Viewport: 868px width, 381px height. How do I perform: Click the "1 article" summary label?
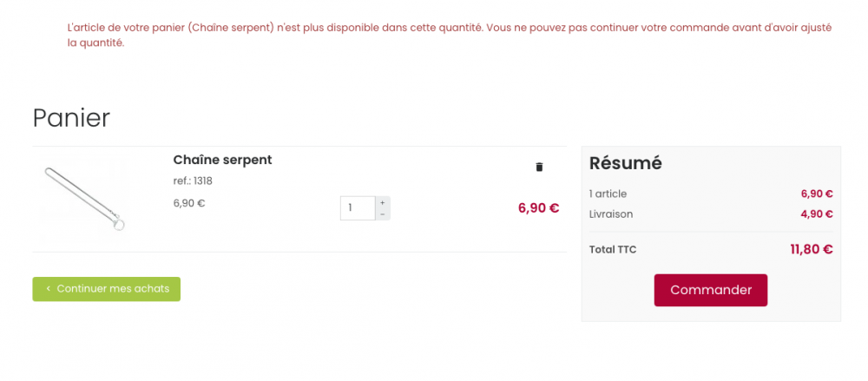click(x=608, y=194)
